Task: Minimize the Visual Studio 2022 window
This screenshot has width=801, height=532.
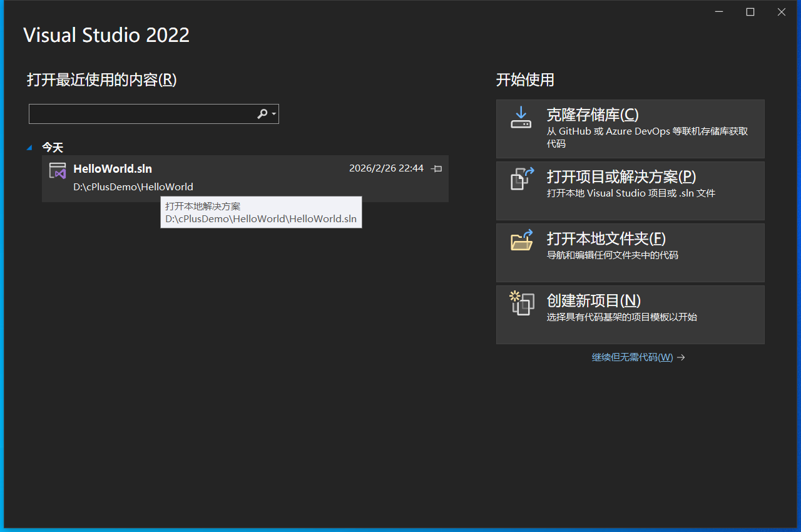Action: pos(719,12)
